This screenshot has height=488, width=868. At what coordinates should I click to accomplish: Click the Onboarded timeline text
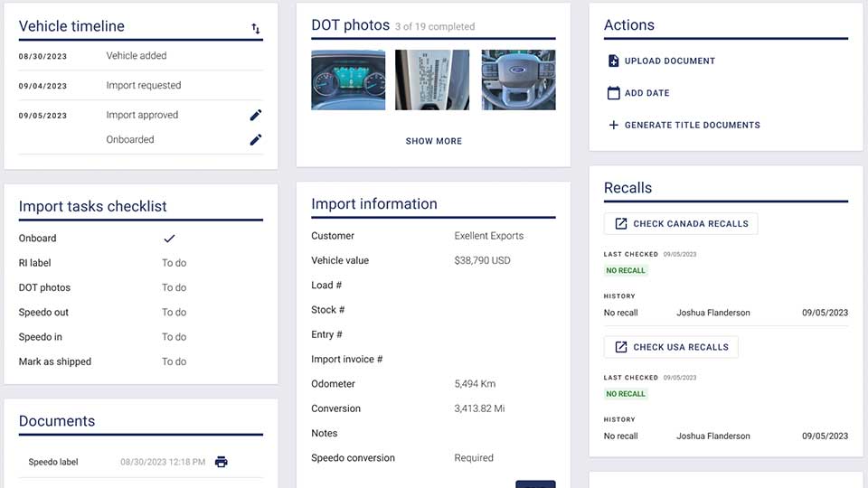click(x=130, y=139)
